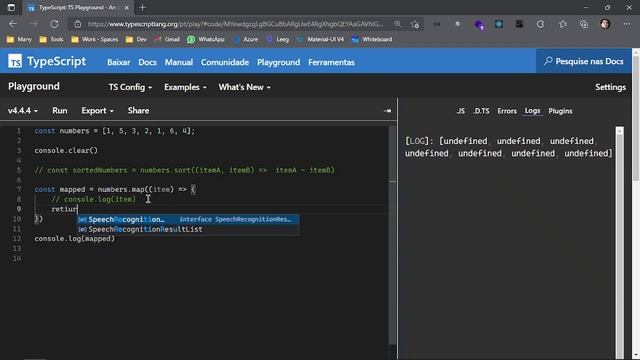Viewport: 640px width, 360px height.
Task: Expand the What's New dropdown
Action: (x=244, y=87)
